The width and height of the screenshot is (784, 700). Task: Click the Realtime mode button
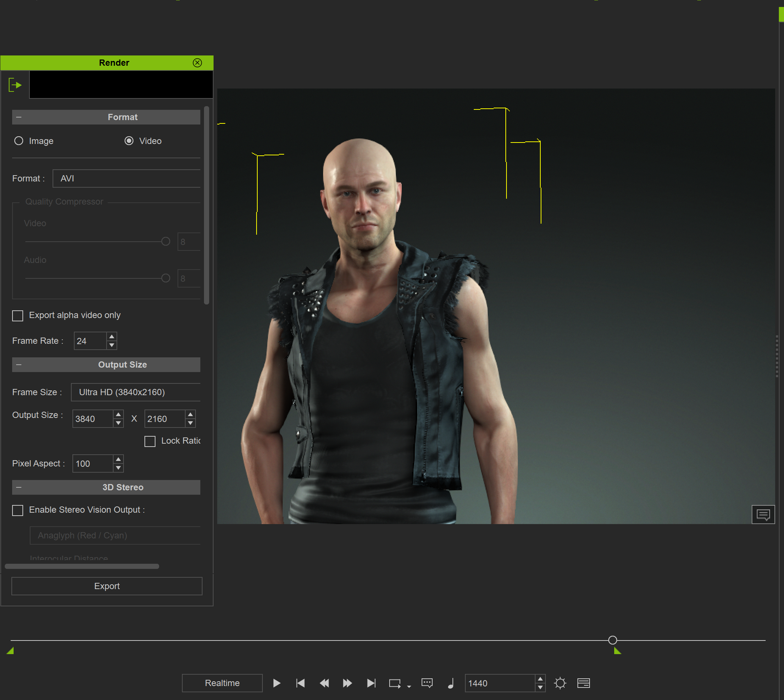[222, 683]
